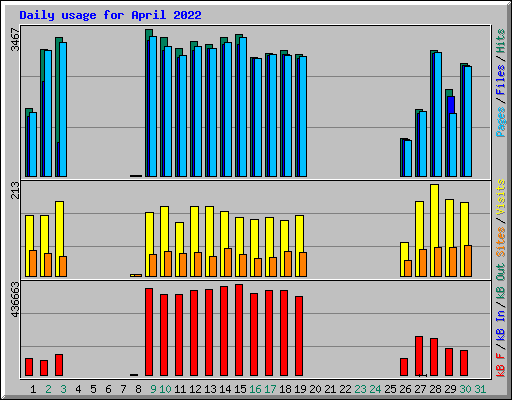Viewport: 512px width, 400px height.
Task: Click the red kB bar for day 15
Action: pos(239,330)
